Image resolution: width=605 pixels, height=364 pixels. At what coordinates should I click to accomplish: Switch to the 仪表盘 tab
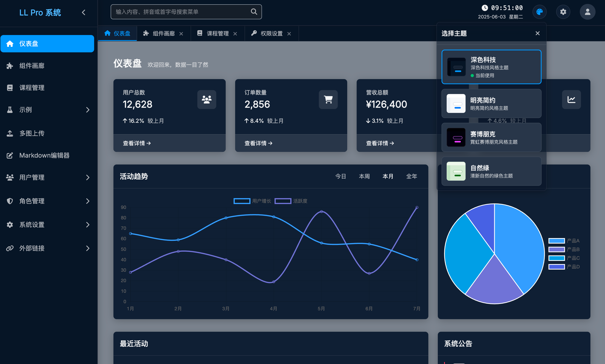pyautogui.click(x=117, y=33)
